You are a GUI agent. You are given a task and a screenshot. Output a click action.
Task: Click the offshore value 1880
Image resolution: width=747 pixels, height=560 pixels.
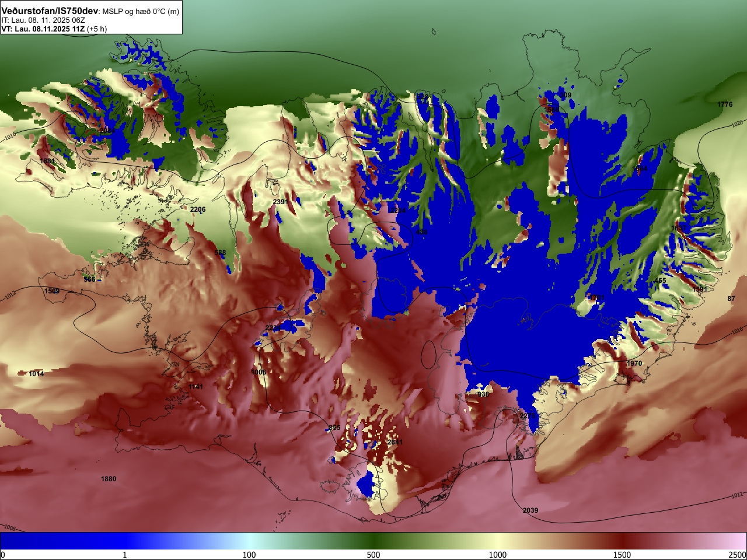click(109, 479)
